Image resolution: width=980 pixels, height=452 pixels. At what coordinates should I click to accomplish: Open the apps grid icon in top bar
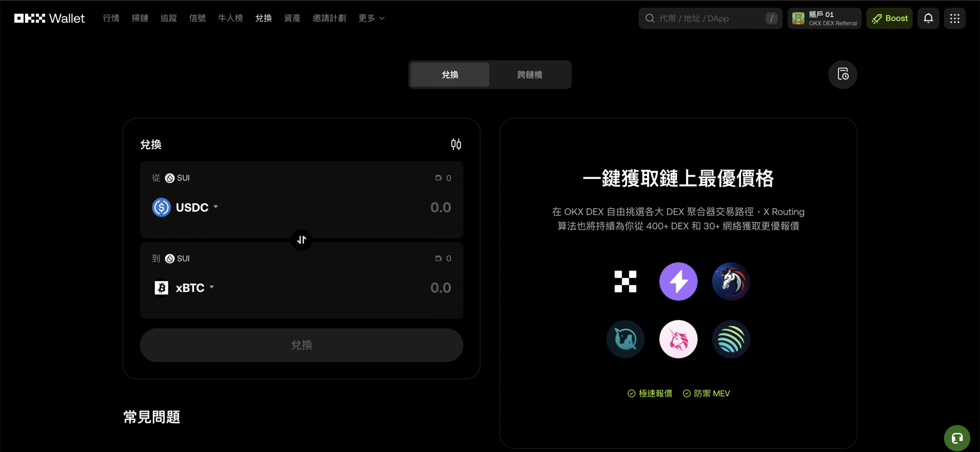(955, 18)
